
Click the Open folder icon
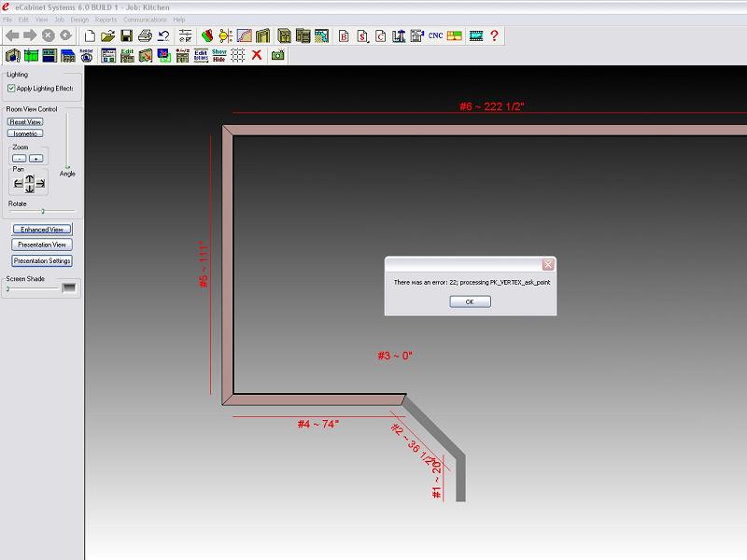tap(108, 36)
